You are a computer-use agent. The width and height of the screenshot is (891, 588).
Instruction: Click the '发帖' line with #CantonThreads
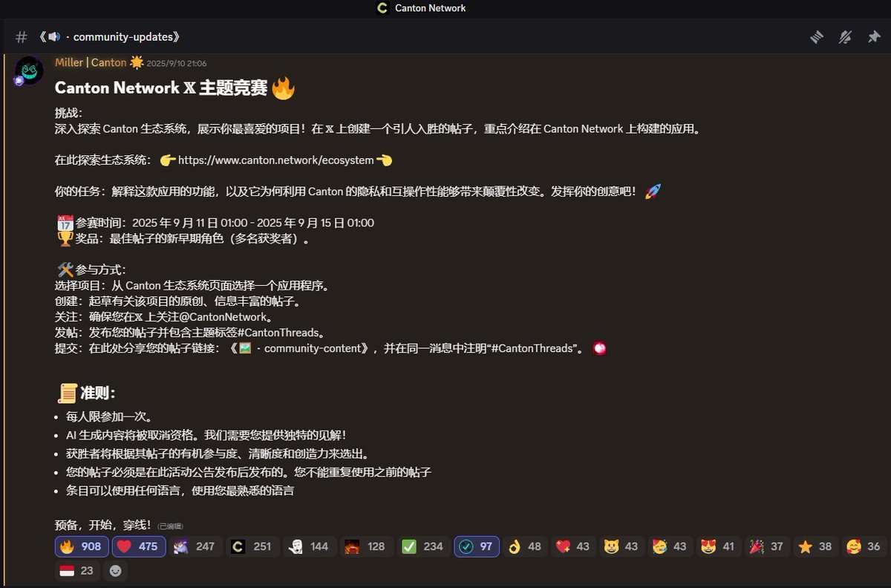(x=190, y=333)
